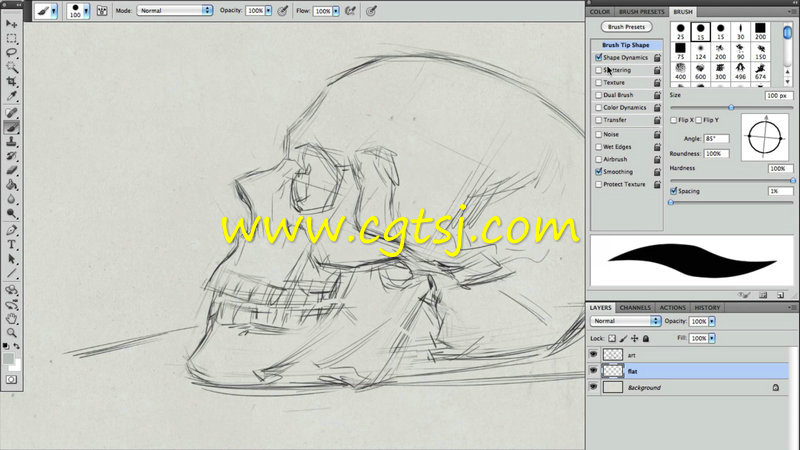Uncheck the Smoothing checkbox
The image size is (800, 450).
point(598,172)
